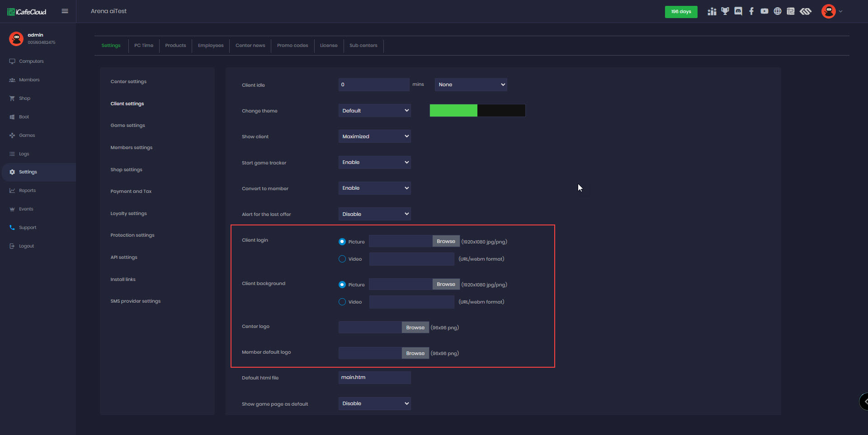Open the Employees tab
The width and height of the screenshot is (868, 435).
(211, 46)
